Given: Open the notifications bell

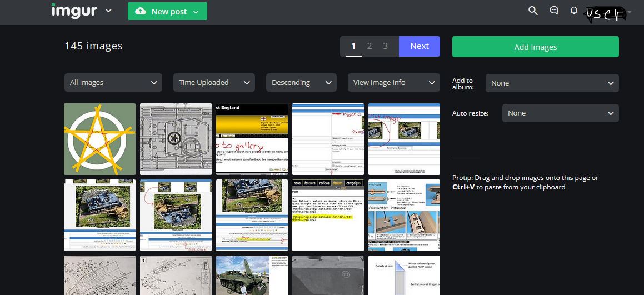Looking at the screenshot, I should coord(574,11).
